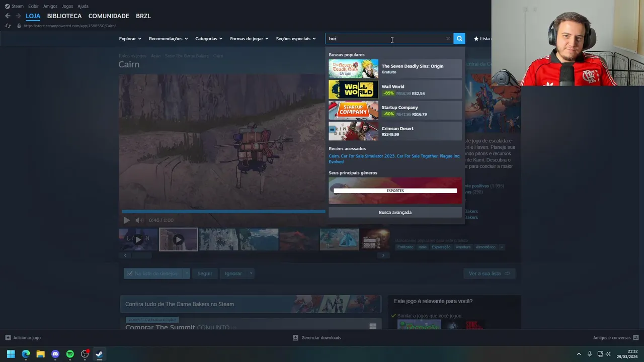Open File Explorer from the taskbar
Viewport: 644px width, 362px height.
(40, 354)
